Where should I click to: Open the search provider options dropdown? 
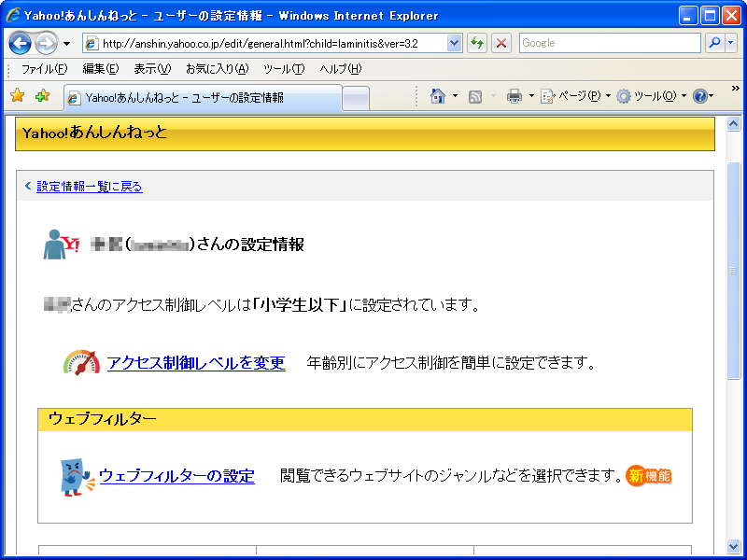coord(731,43)
